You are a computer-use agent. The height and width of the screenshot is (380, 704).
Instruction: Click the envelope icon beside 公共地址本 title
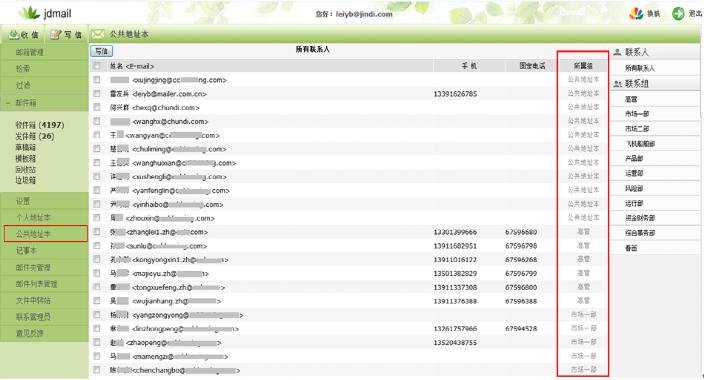(98, 34)
